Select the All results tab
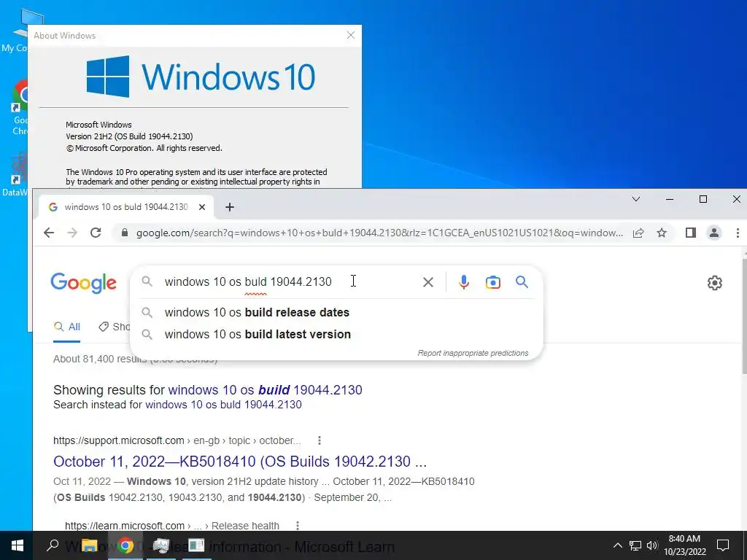Viewport: 747px width, 560px height. [x=67, y=327]
